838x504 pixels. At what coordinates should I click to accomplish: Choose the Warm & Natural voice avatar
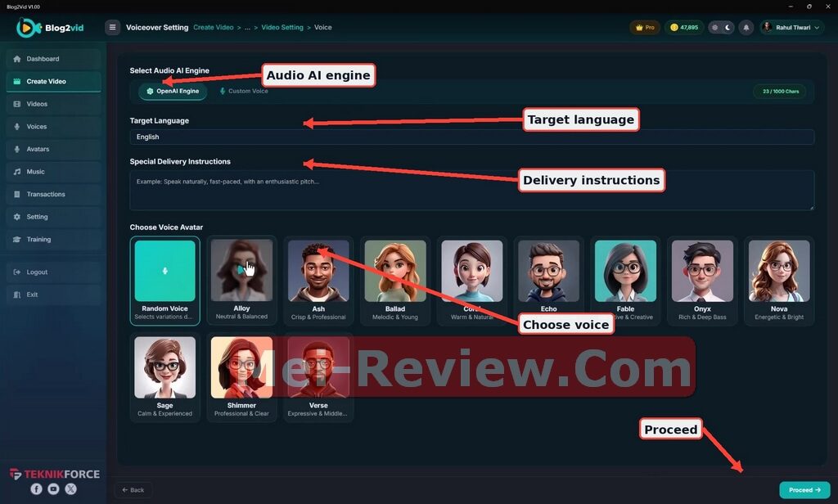[472, 281]
